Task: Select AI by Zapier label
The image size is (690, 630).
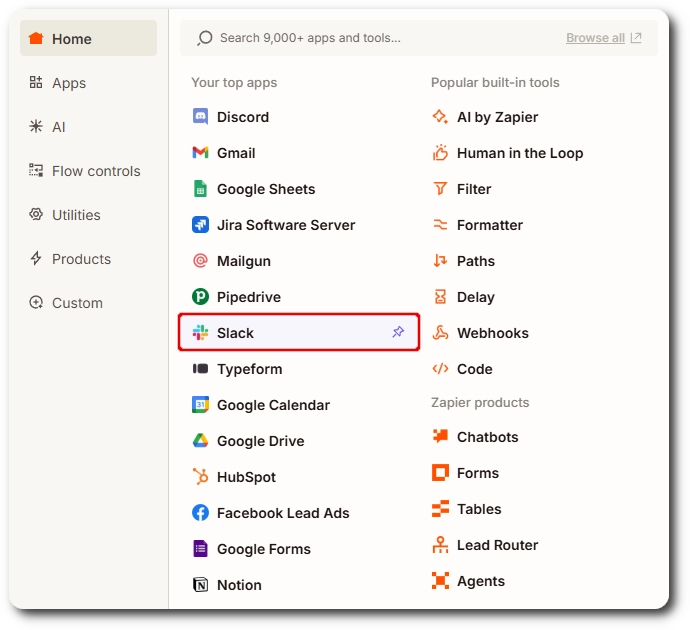Action: coord(497,117)
